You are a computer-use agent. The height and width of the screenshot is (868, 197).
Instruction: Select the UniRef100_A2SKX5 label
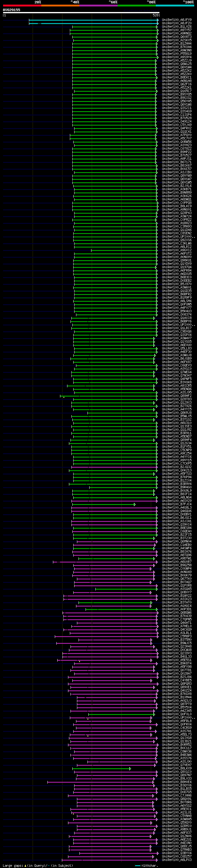[177, 40]
